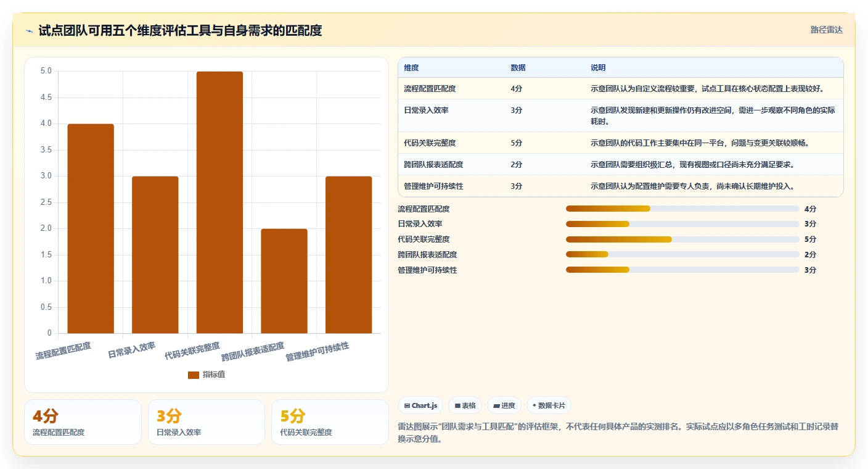Click the lightning icon beside the title
Image resolution: width=868 pixels, height=469 pixels.
click(30, 31)
